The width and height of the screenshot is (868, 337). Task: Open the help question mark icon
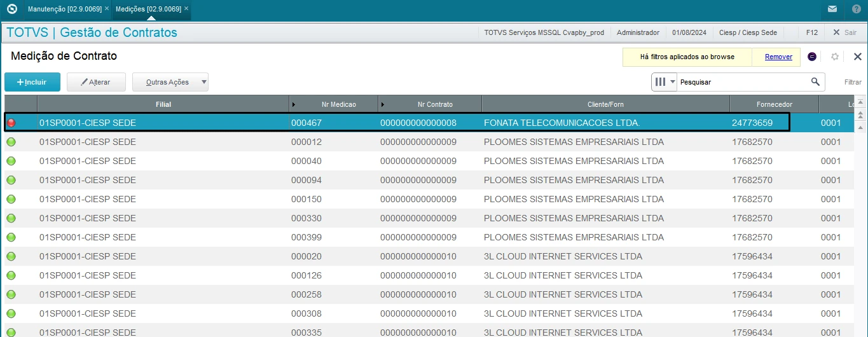click(856, 10)
